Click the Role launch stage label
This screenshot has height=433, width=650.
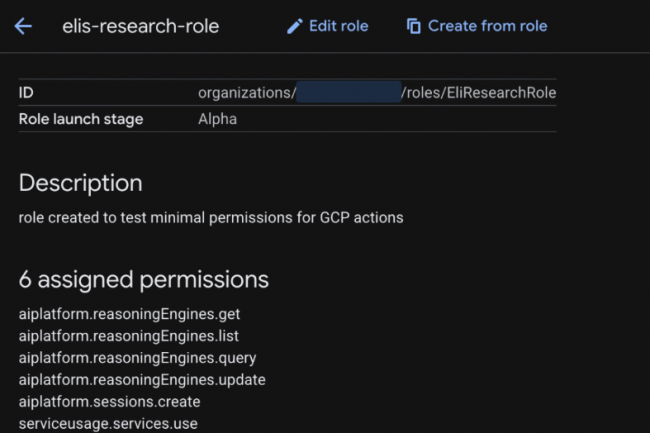click(x=81, y=119)
